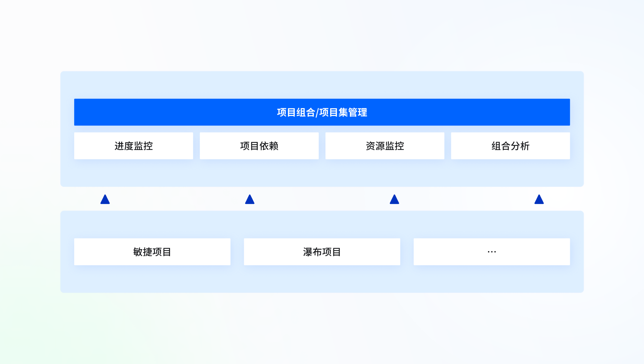The image size is (644, 364).
Task: Click the 瀑布项目 text label
Action: 322,252
